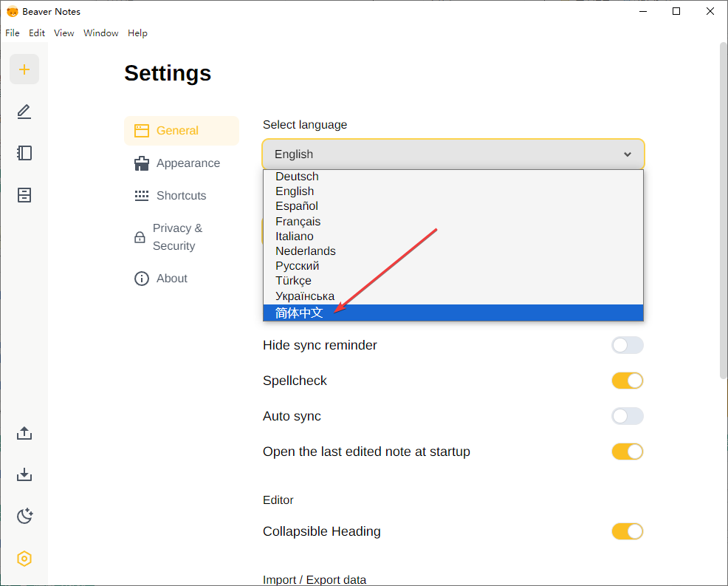The image size is (728, 586).
Task: Turn on the Auto sync toggle
Action: point(627,416)
